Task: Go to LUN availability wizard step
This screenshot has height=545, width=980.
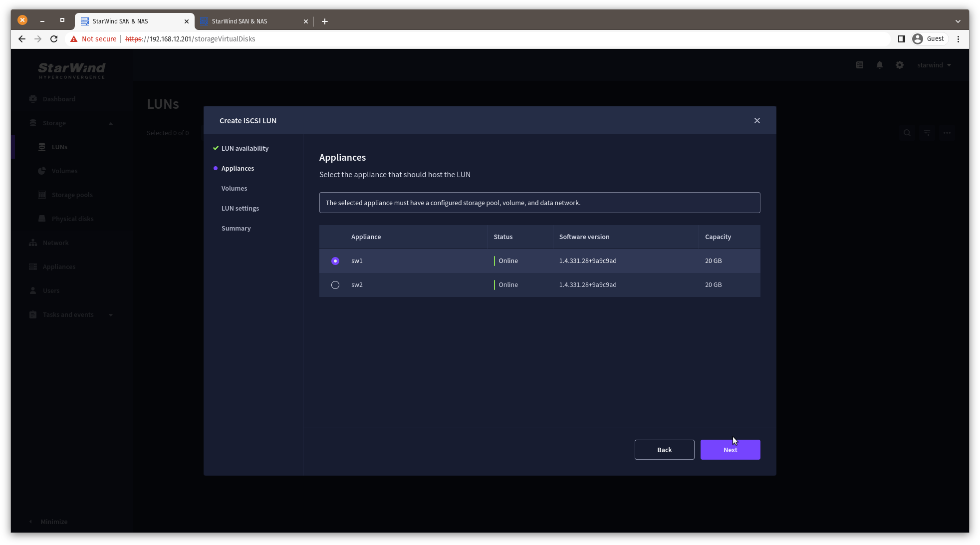Action: pos(245,149)
